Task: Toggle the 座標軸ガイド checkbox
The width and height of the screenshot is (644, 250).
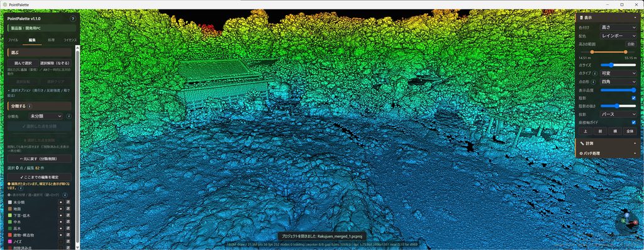Action: pos(634,122)
